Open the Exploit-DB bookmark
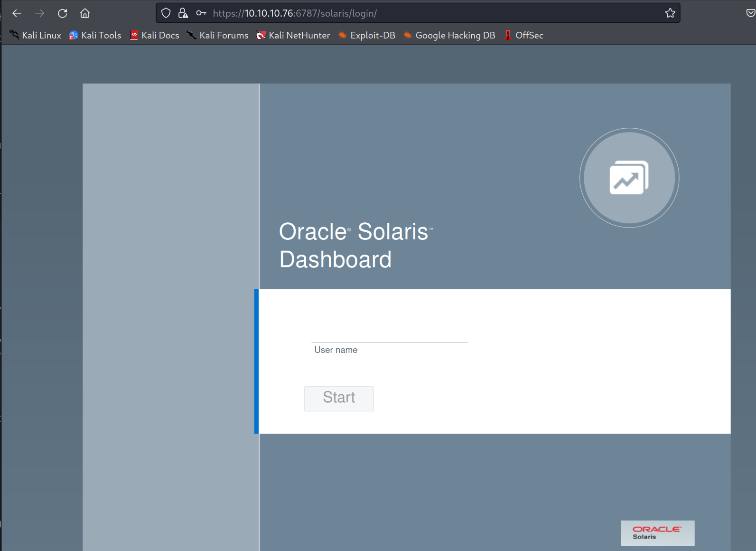The width and height of the screenshot is (756, 551). (x=366, y=35)
